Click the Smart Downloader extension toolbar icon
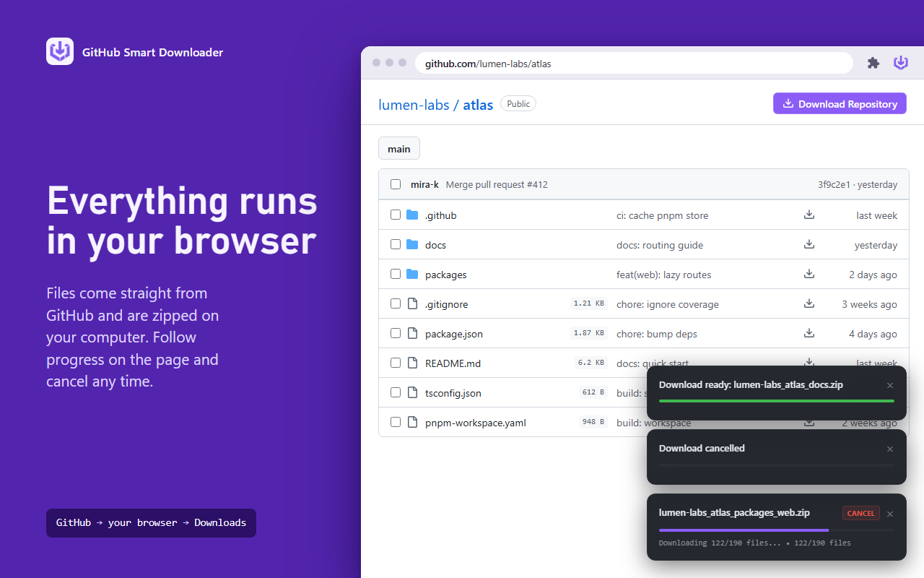Image resolution: width=924 pixels, height=578 pixels. point(901,63)
